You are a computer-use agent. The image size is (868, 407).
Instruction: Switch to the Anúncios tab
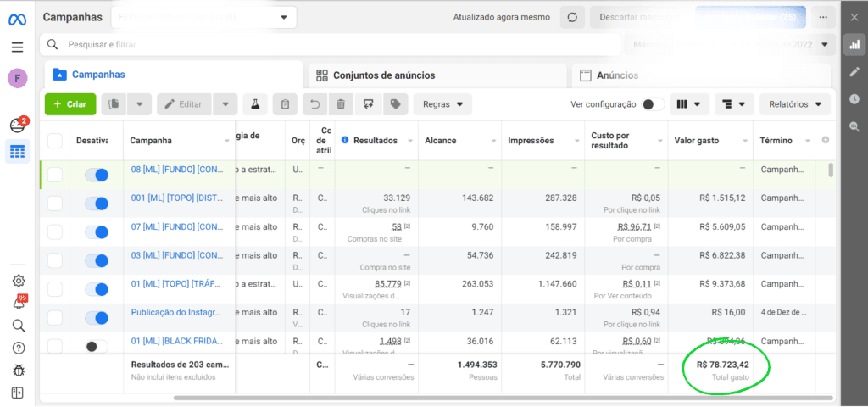point(617,75)
